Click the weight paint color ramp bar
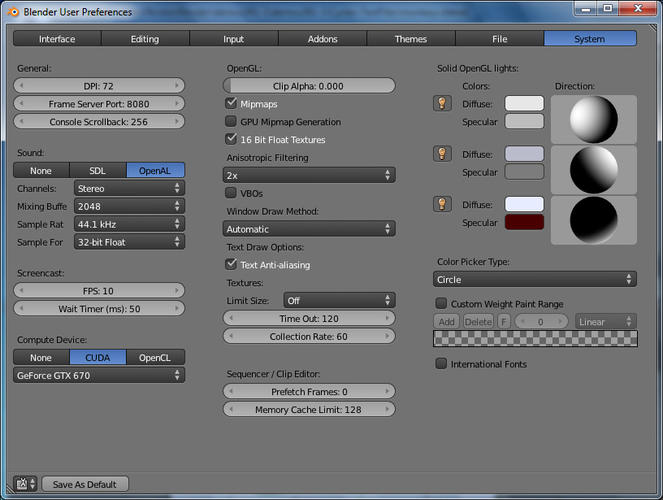The image size is (663, 500). [535, 339]
